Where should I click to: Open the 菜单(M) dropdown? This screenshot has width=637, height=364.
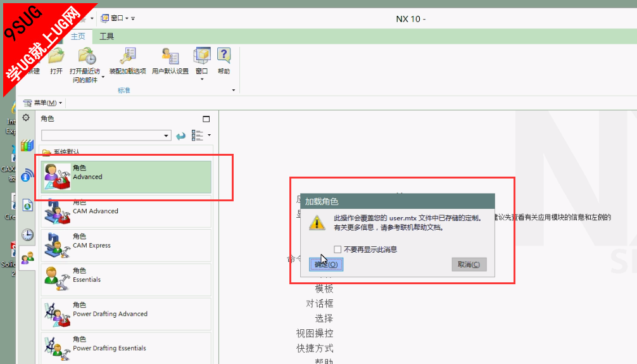[44, 103]
